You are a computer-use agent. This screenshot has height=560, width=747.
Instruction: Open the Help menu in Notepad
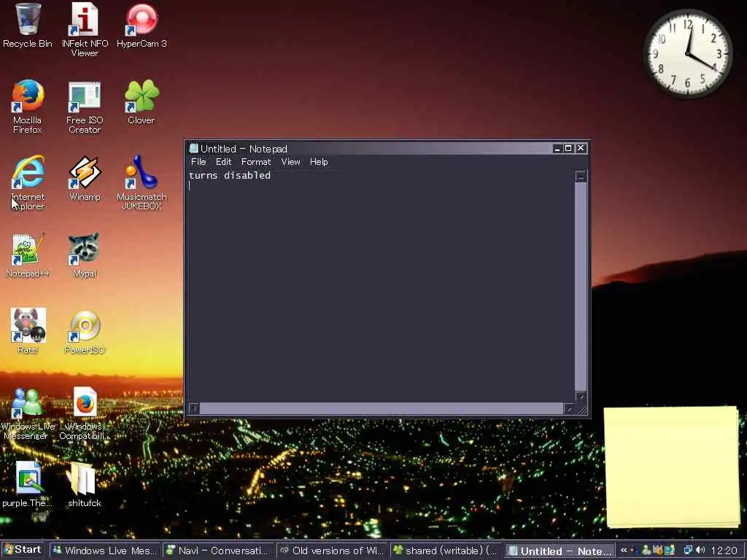[319, 162]
